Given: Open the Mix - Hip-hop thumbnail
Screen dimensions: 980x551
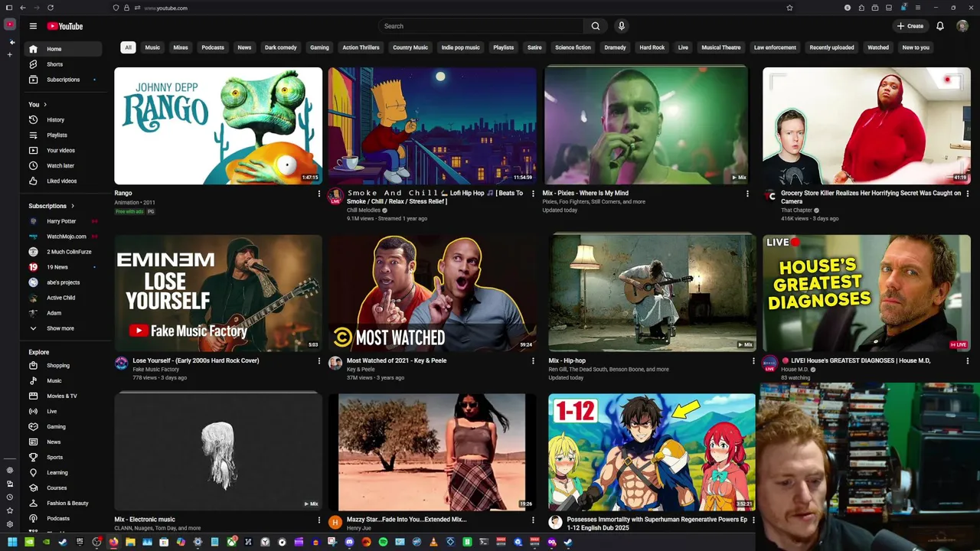Looking at the screenshot, I should (652, 293).
